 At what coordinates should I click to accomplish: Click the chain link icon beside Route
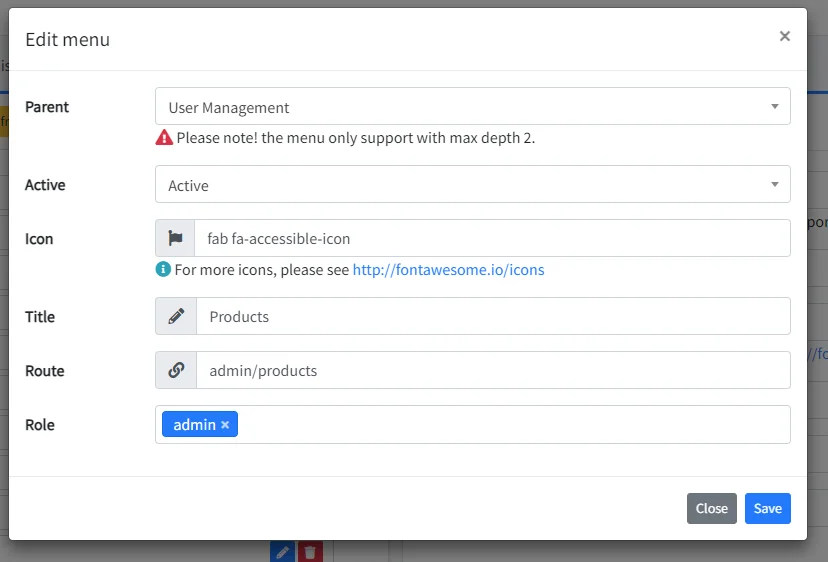176,370
